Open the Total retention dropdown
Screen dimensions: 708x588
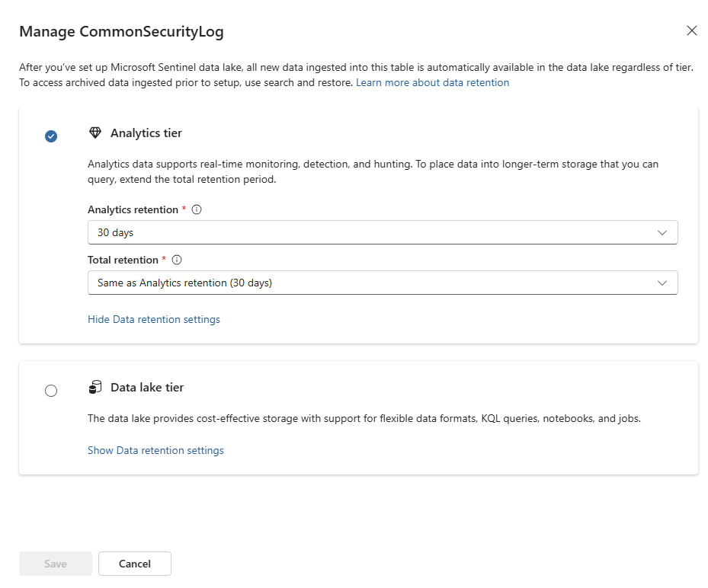(383, 283)
